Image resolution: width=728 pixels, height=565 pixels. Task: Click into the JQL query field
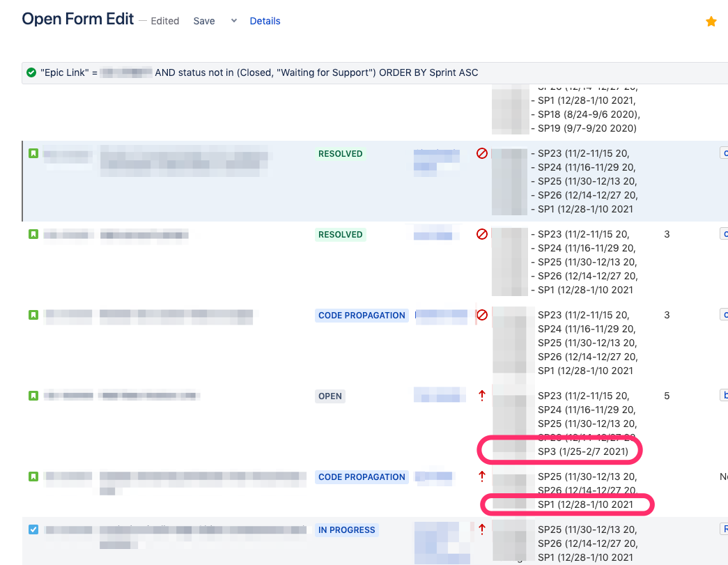(x=375, y=73)
